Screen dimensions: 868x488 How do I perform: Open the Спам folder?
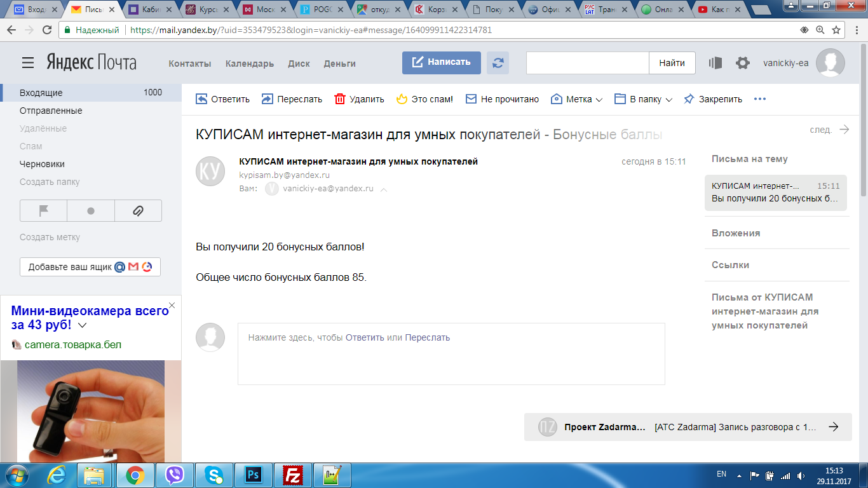31,146
